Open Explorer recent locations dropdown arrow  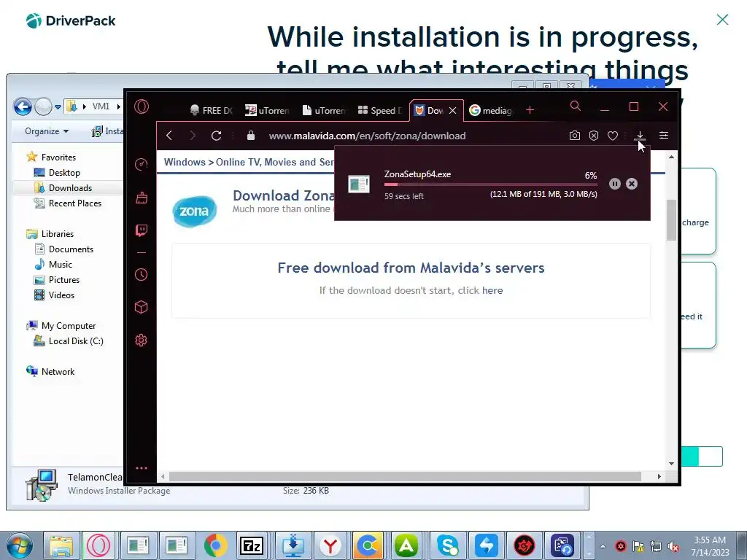tap(58, 106)
